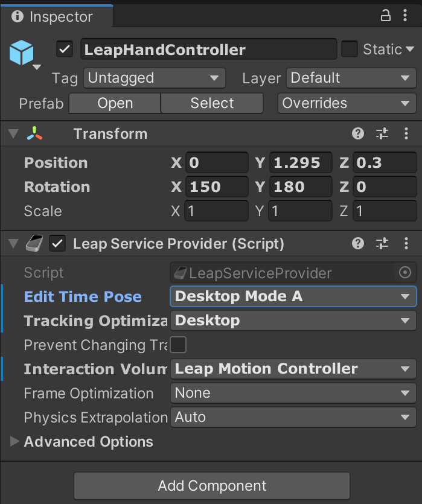This screenshot has width=422, height=504.
Task: Open the Edit Time Pose dropdown
Action: (x=293, y=296)
